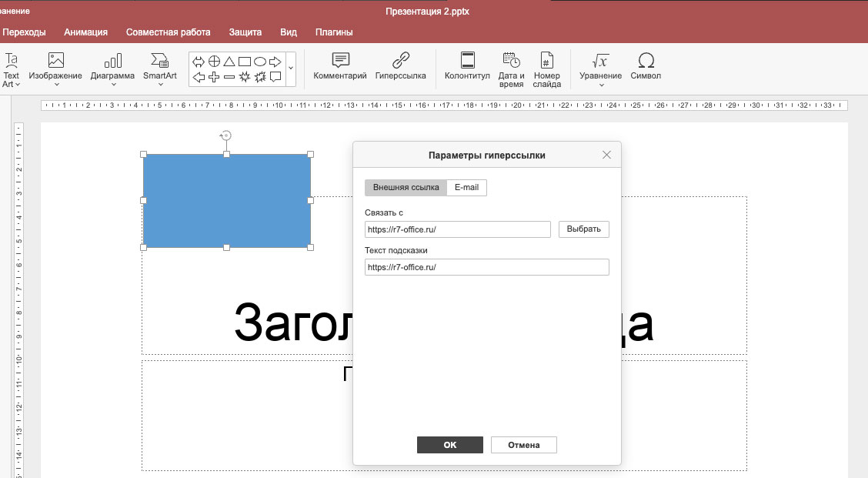Click the Связать с URL input field

[457, 229]
